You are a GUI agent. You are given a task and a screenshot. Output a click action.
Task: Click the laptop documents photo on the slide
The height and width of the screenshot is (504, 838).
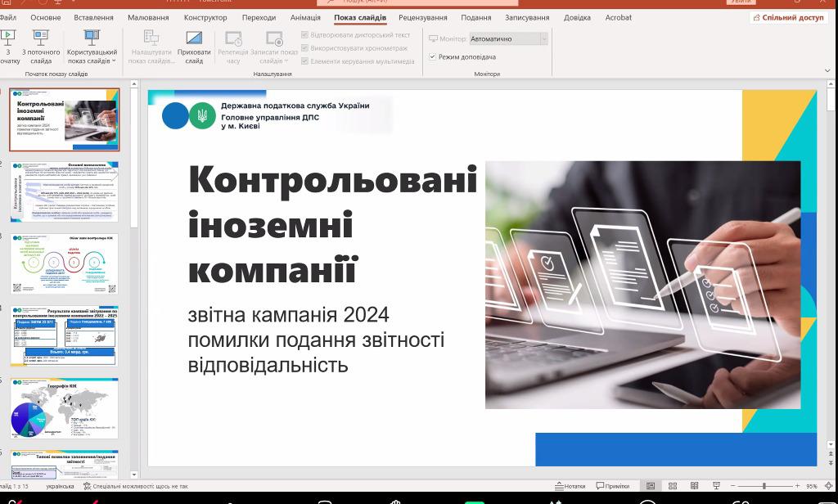[x=643, y=285]
